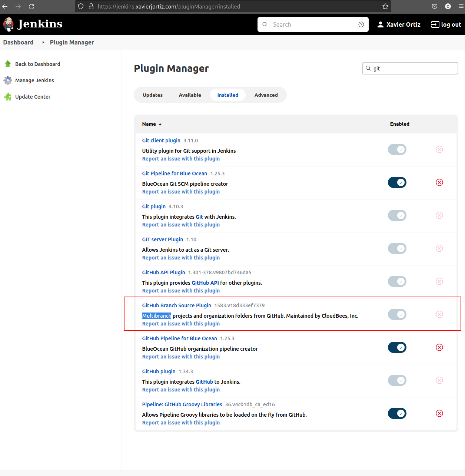Toggle the GitHub Branch Source Plugin switch
465x476 pixels.
click(397, 314)
